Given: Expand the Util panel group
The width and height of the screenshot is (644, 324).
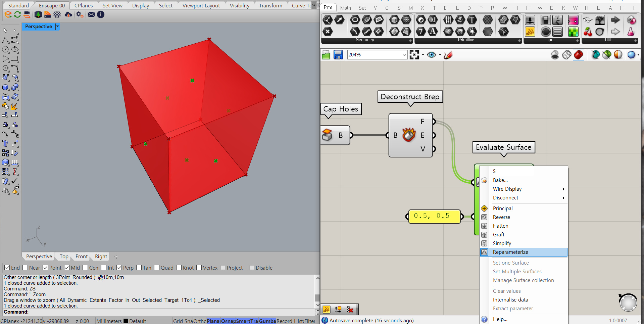Looking at the screenshot, I should point(635,41).
